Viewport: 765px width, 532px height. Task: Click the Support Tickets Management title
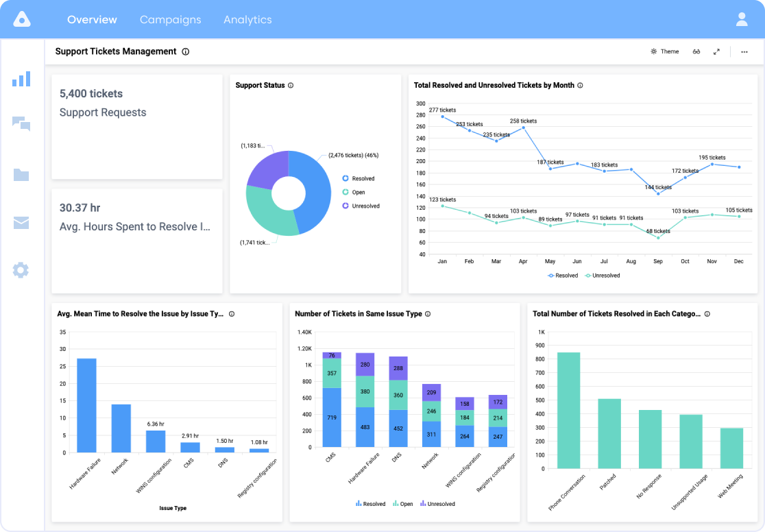click(116, 51)
